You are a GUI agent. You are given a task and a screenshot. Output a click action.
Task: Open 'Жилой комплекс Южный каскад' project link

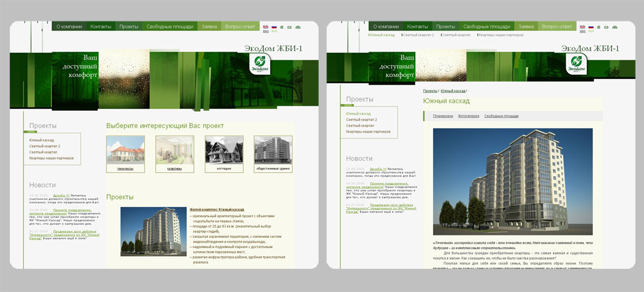click(x=217, y=209)
